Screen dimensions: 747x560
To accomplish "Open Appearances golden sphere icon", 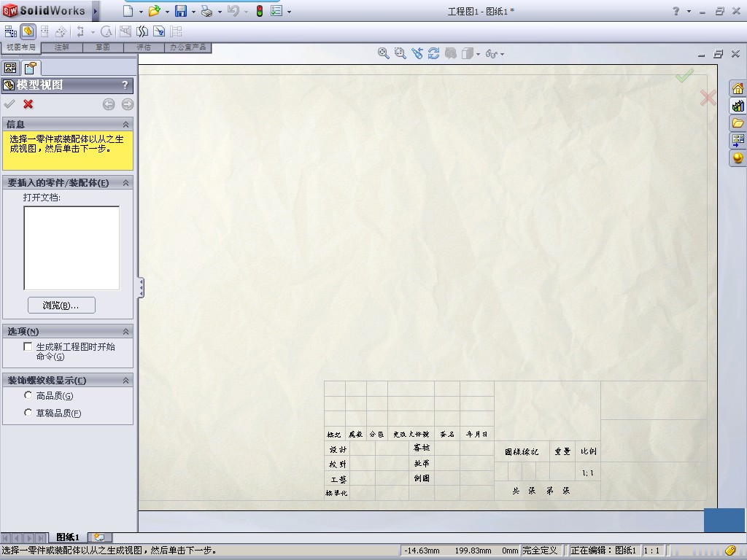I will click(738, 157).
